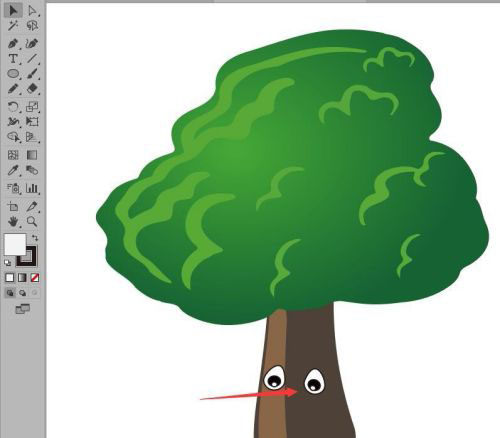Image resolution: width=500 pixels, height=438 pixels.
Task: Select the Blend tool
Action: pyautogui.click(x=32, y=170)
